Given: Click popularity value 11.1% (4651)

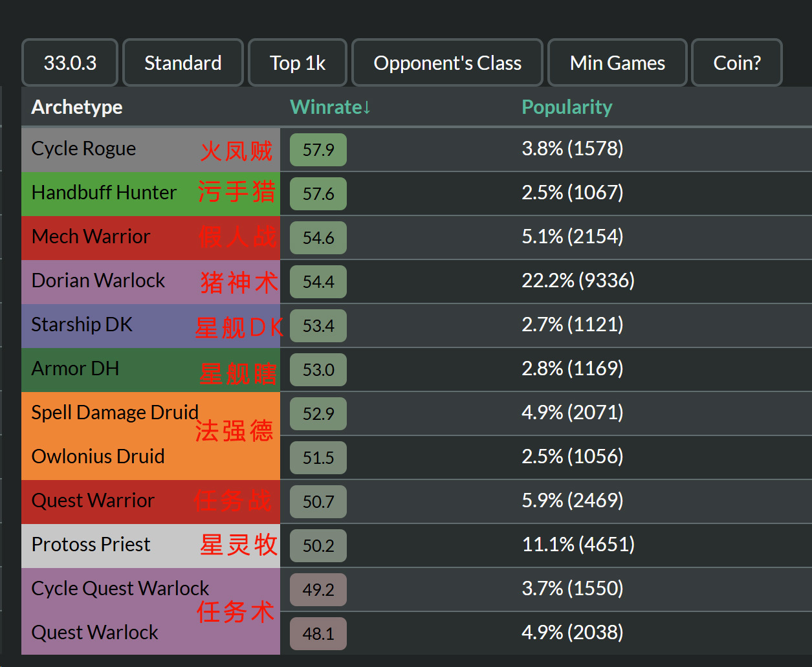Looking at the screenshot, I should coord(578,545).
